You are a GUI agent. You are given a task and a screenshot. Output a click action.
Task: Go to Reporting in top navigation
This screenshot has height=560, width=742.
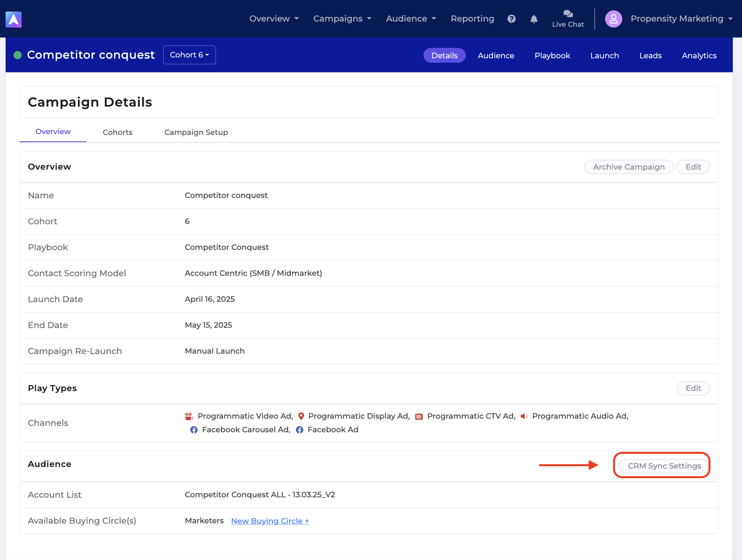[x=472, y=19]
